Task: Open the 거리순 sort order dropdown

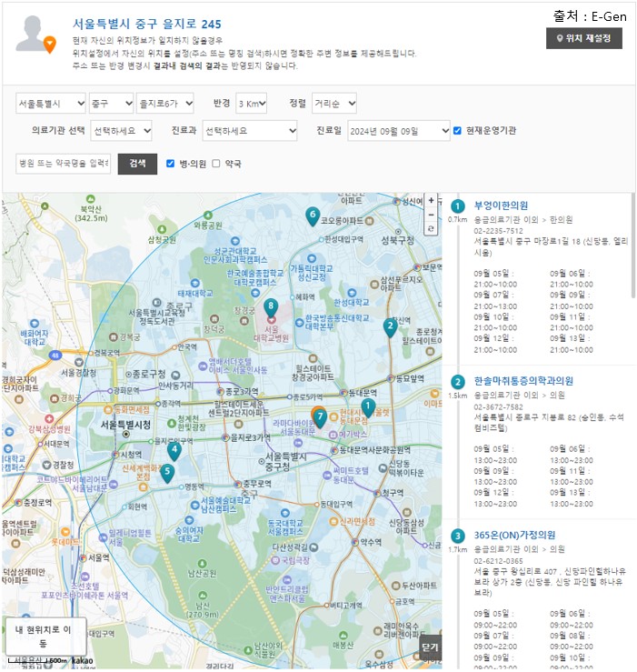Action: pos(333,104)
